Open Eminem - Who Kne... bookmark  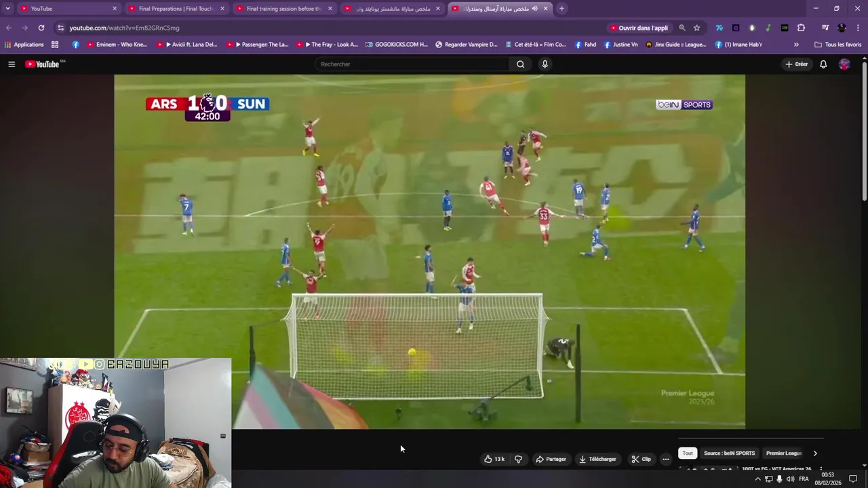click(117, 45)
